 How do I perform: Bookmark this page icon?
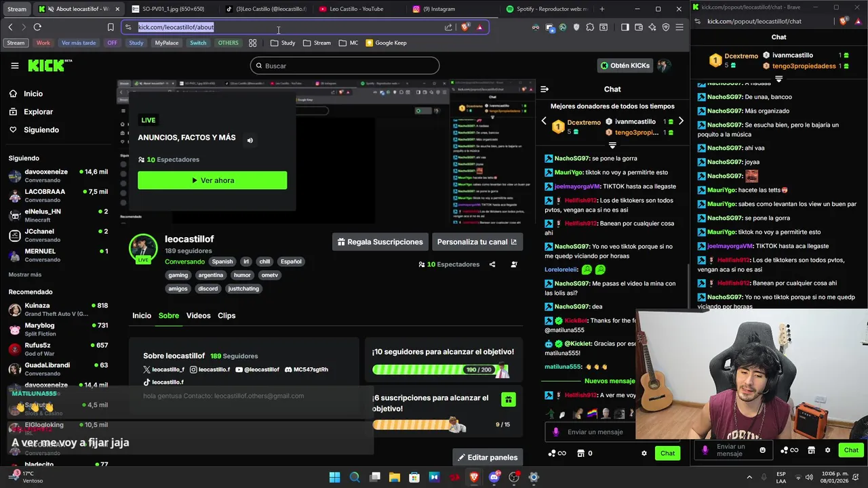pos(111,27)
